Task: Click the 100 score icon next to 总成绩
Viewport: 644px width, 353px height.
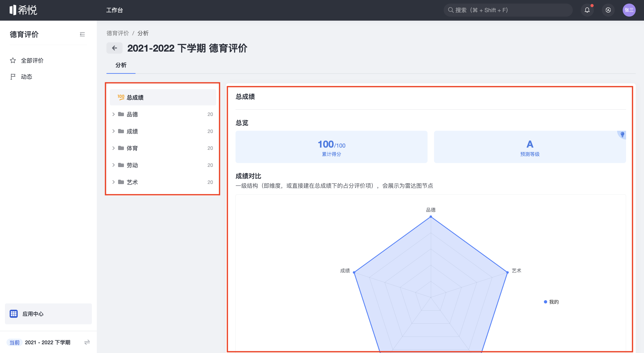Action: [x=121, y=97]
